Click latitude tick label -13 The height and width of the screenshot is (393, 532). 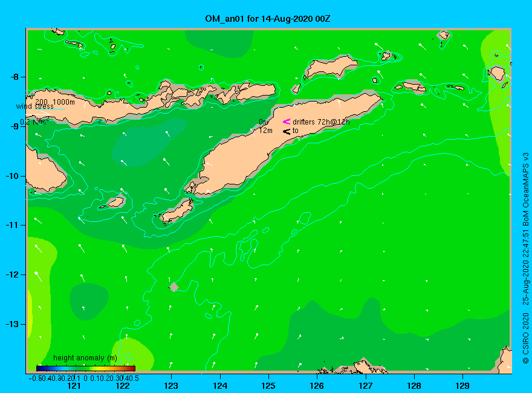point(11,324)
